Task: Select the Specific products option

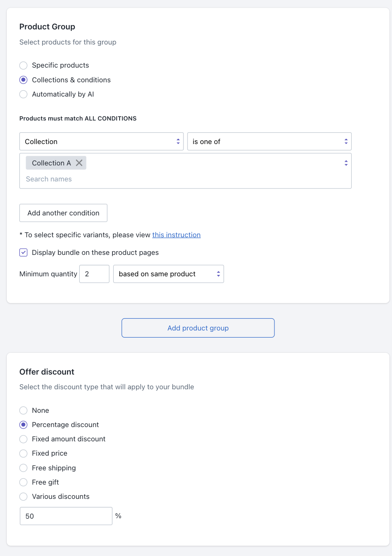Action: click(24, 66)
